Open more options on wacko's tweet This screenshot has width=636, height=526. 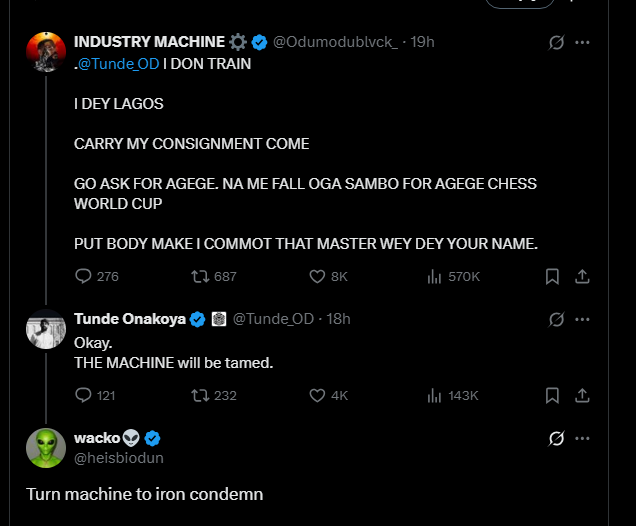click(x=582, y=438)
